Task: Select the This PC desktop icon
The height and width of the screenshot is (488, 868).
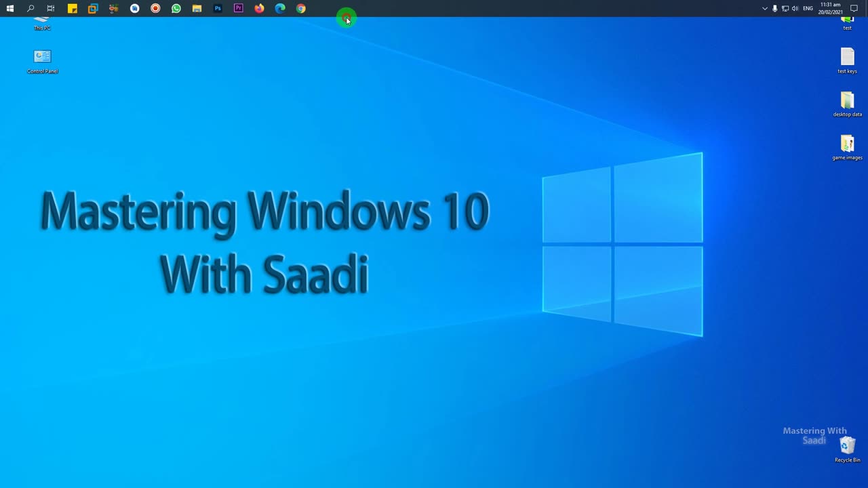Action: pos(42,24)
